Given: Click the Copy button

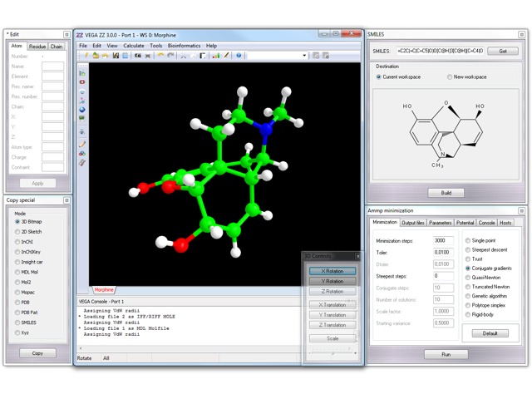Looking at the screenshot, I should (x=37, y=353).
